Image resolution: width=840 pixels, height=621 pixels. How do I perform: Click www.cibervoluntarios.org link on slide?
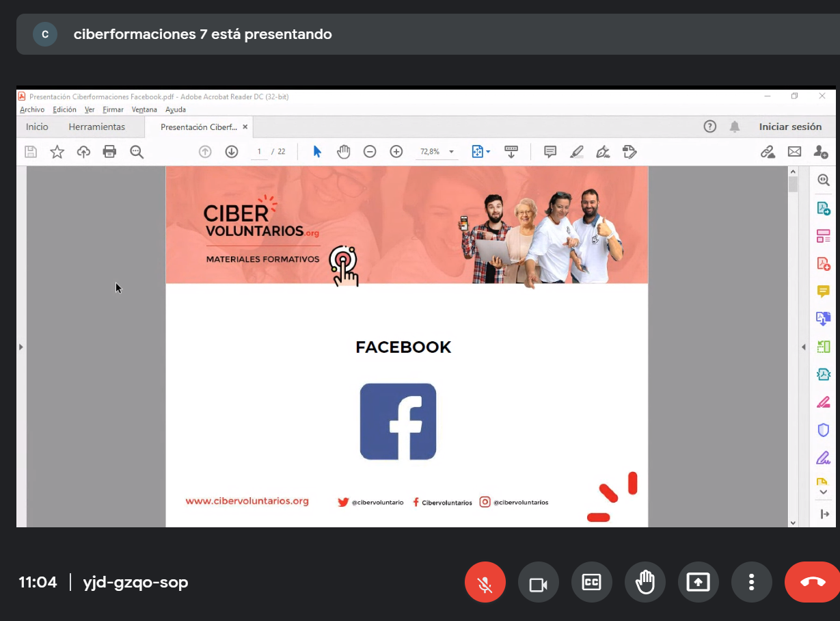pos(247,501)
